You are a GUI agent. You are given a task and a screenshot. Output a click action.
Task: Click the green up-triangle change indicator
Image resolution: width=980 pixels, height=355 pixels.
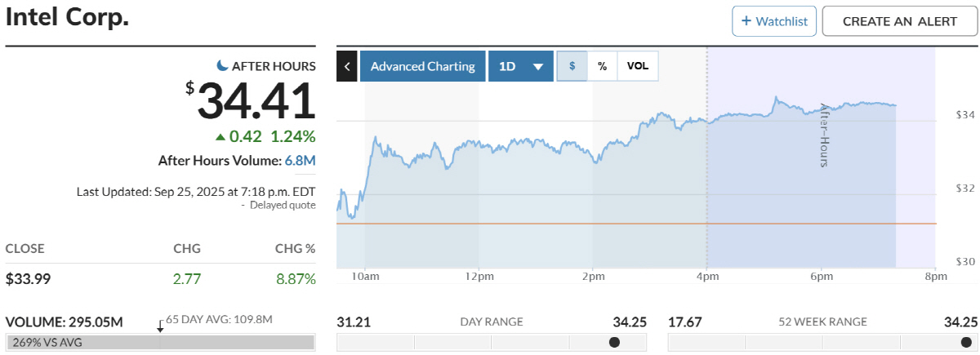(220, 136)
